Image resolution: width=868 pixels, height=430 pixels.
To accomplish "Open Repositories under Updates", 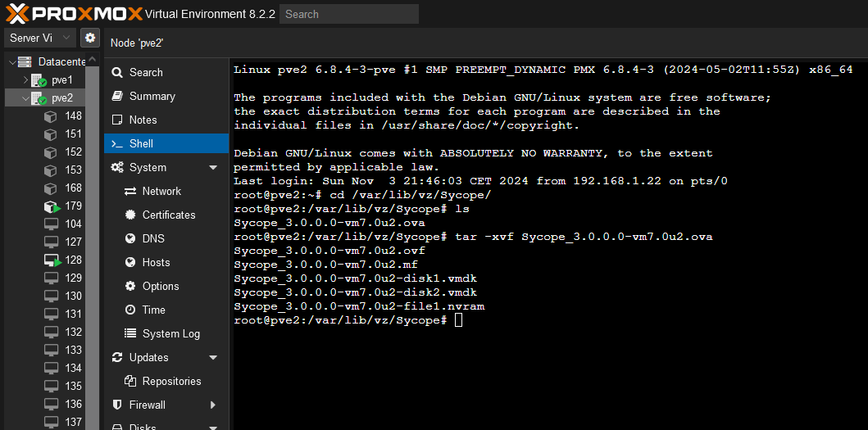I will pyautogui.click(x=171, y=381).
